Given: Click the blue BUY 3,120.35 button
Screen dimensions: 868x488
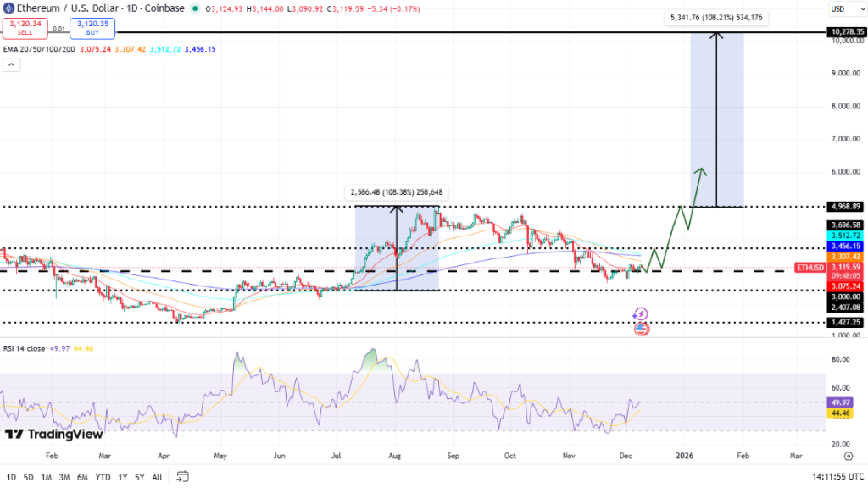Looking at the screenshot, I should tap(92, 28).
